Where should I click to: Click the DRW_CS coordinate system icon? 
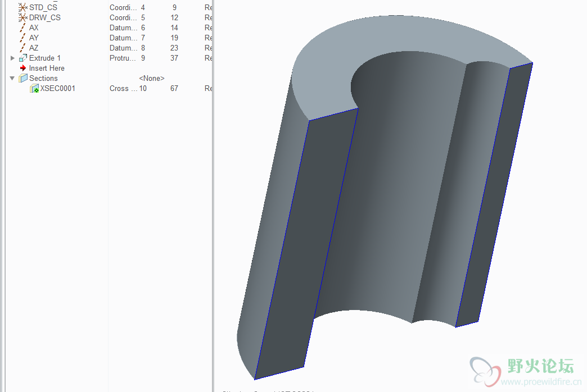[x=23, y=17]
